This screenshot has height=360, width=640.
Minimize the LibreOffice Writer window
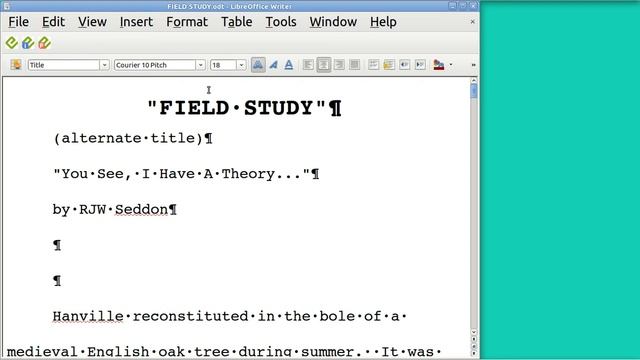coord(452,6)
